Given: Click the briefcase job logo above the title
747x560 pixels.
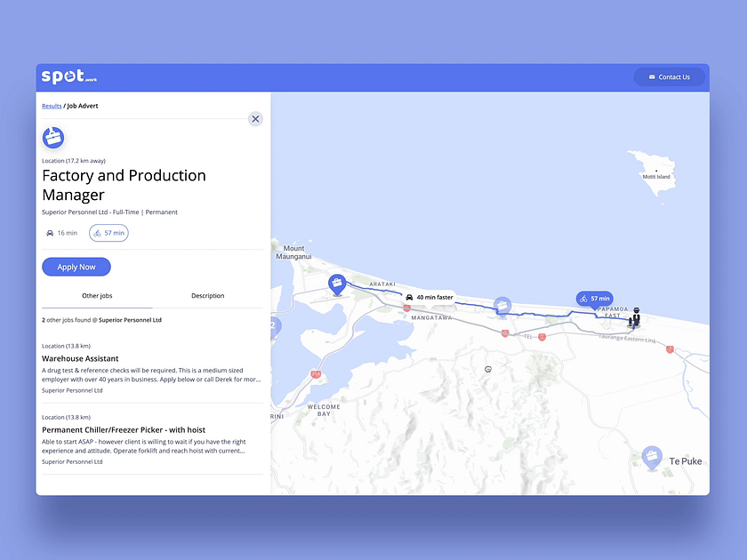Looking at the screenshot, I should pyautogui.click(x=53, y=137).
